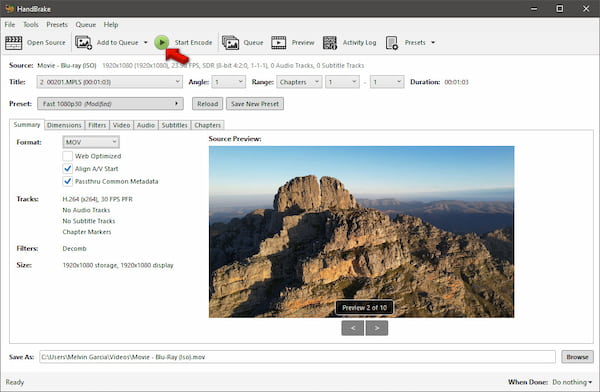Expand the When Done Do nothing dropdown

pyautogui.click(x=572, y=382)
